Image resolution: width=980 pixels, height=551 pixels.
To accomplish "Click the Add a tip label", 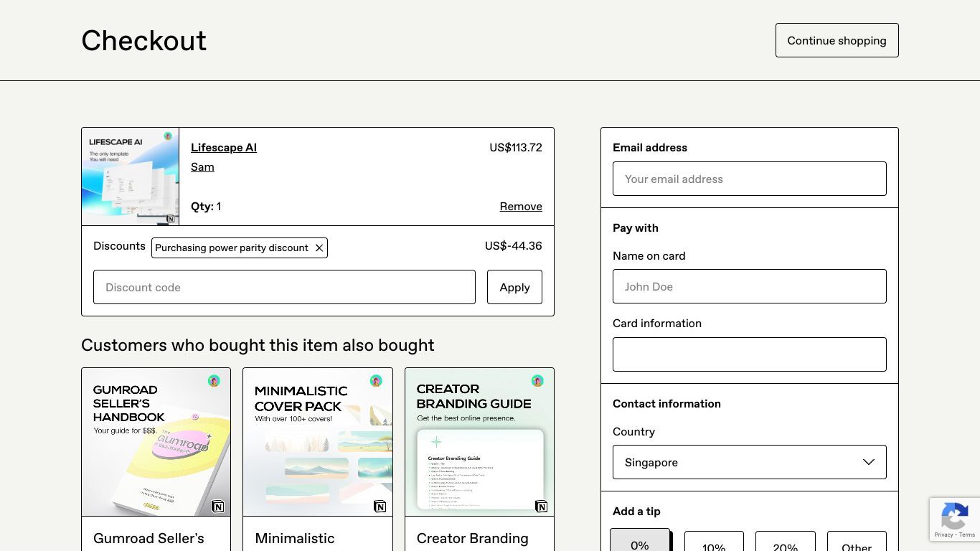I will click(x=636, y=512).
